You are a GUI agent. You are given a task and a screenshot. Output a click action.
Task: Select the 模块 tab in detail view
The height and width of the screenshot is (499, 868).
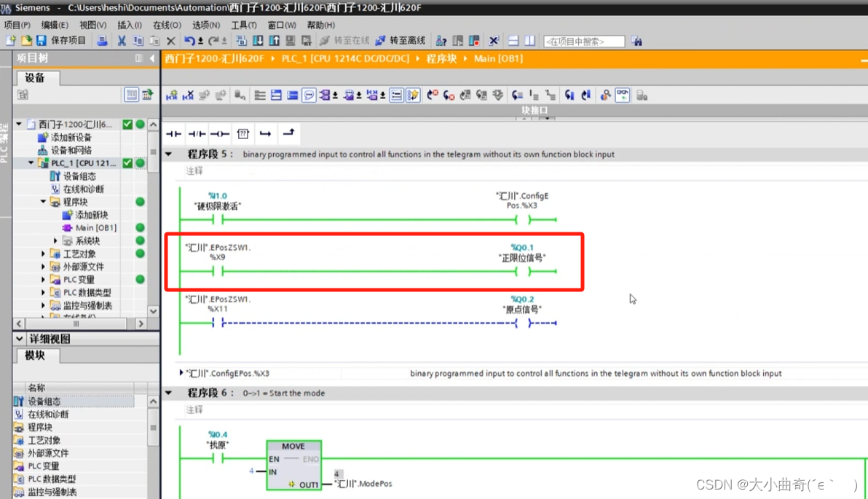(x=35, y=355)
